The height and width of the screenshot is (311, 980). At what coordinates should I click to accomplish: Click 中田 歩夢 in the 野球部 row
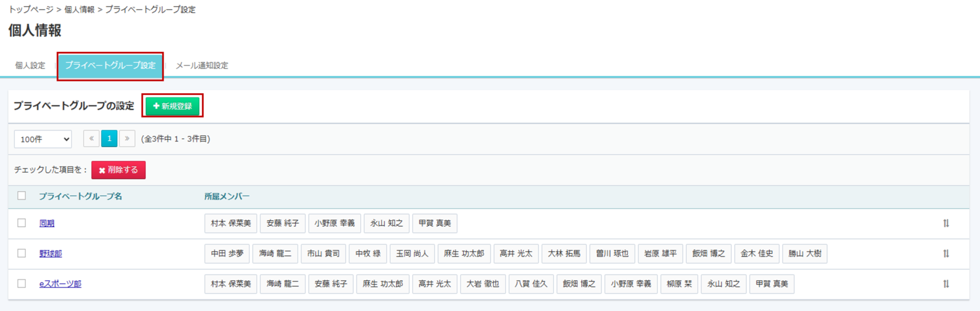[227, 253]
